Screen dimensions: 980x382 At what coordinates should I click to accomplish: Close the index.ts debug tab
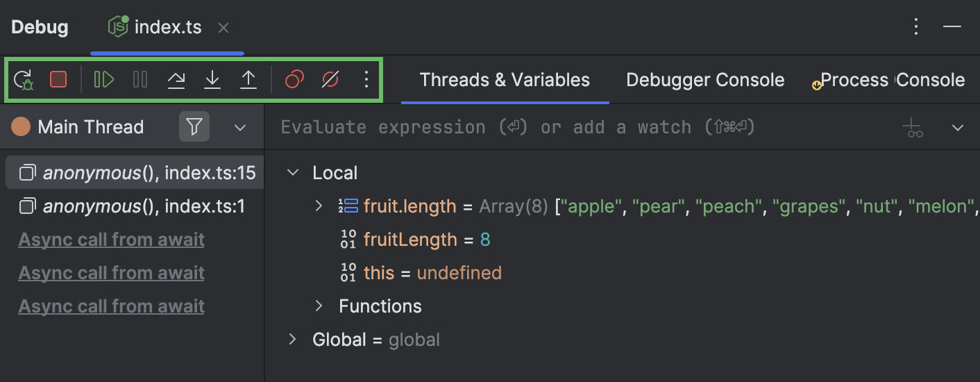click(223, 28)
